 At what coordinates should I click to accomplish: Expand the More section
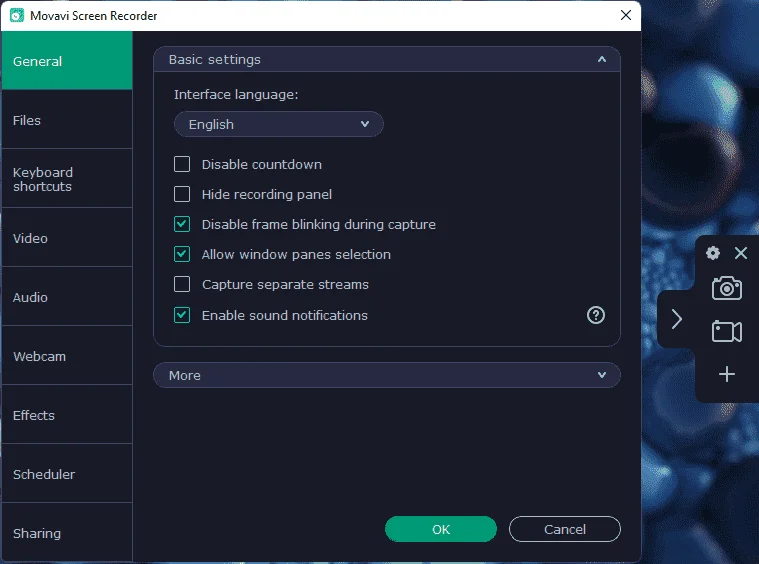387,375
